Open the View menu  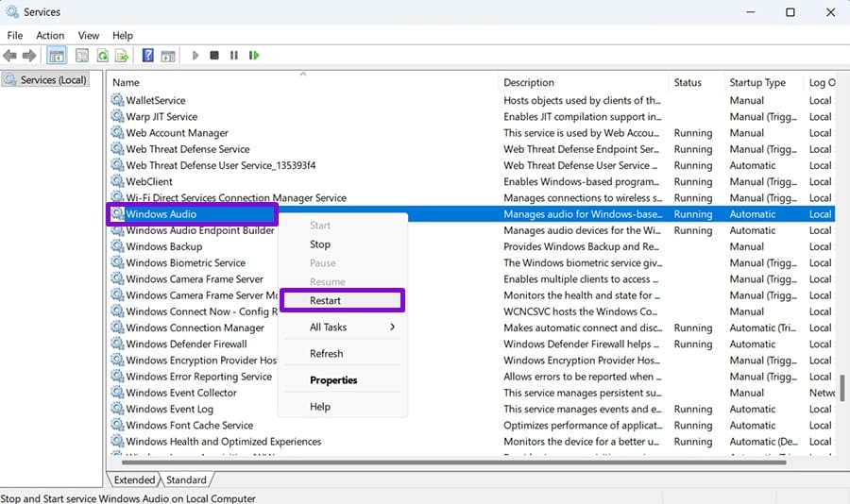click(x=89, y=35)
